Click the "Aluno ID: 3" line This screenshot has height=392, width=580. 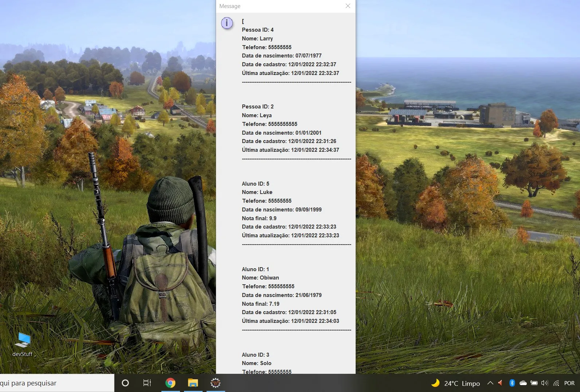pyautogui.click(x=256, y=355)
